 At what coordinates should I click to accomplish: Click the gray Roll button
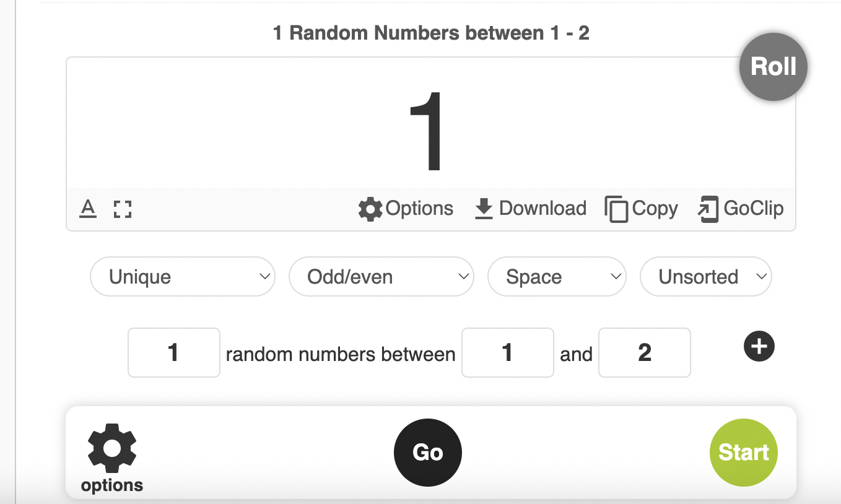(x=773, y=67)
